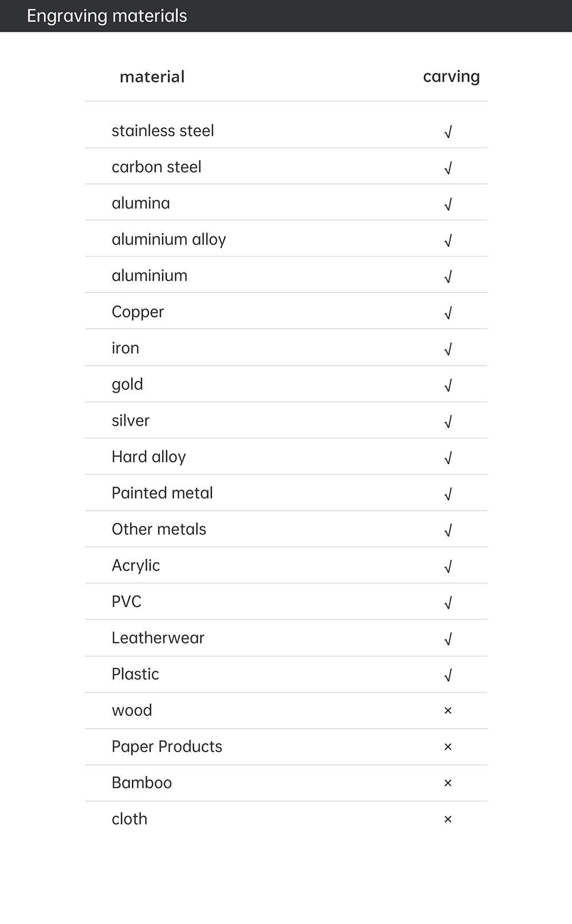Screen dimensions: 572x924
Task: Click the checkmark for stainless steel
Action: point(448,132)
